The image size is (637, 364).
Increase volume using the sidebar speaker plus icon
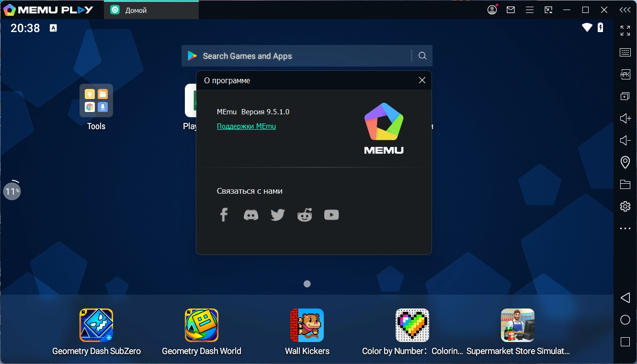625,118
